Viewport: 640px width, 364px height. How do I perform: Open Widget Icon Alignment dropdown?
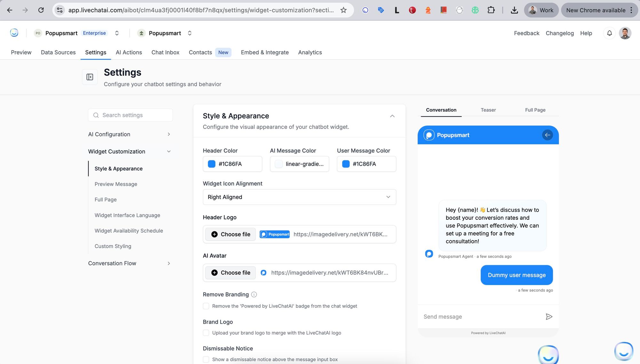point(300,197)
